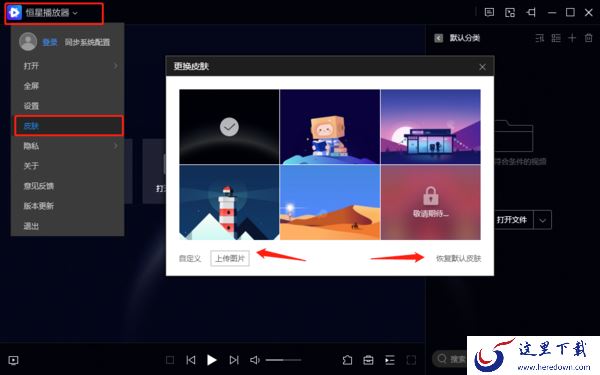The width and height of the screenshot is (600, 375).
Task: Select 设置 from the menu
Action: [67, 106]
